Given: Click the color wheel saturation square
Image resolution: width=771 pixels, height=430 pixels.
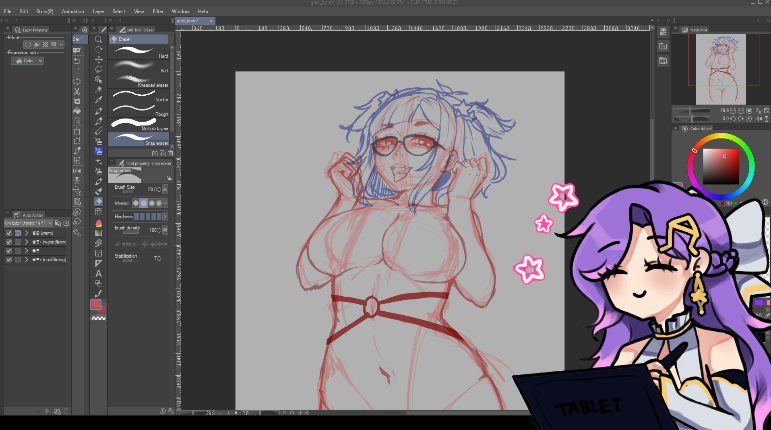Looking at the screenshot, I should (x=721, y=167).
